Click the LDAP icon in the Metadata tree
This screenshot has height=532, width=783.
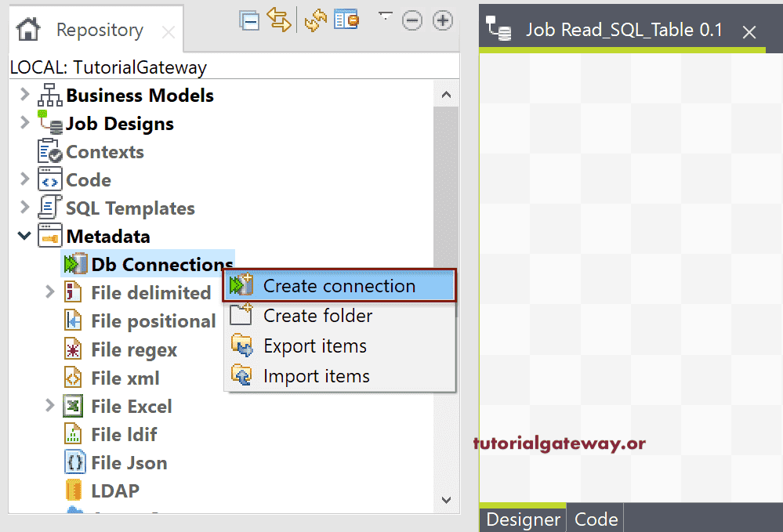point(73,490)
